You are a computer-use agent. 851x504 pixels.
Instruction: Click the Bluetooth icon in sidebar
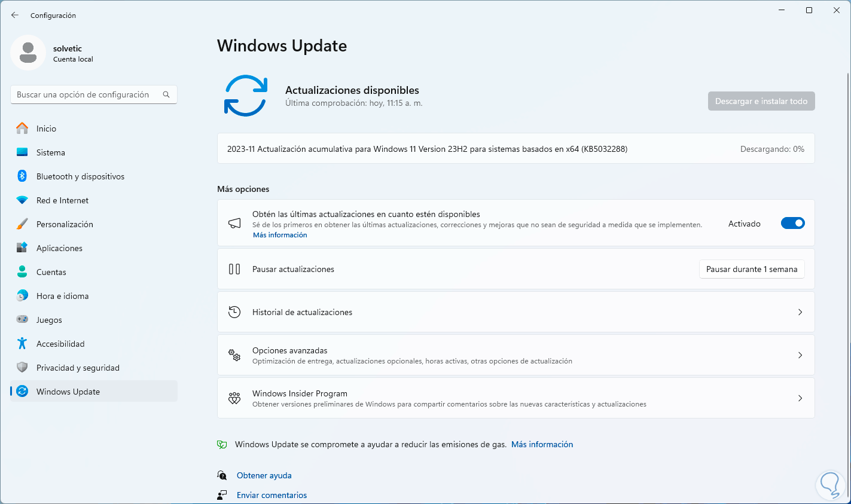tap(22, 176)
